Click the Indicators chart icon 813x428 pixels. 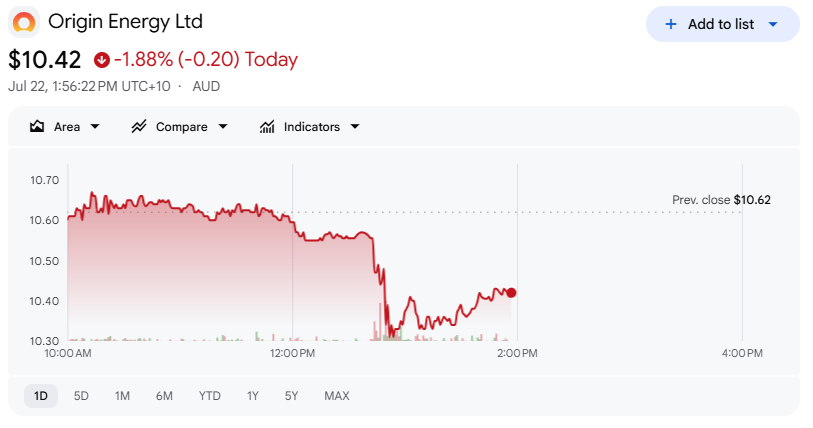267,127
